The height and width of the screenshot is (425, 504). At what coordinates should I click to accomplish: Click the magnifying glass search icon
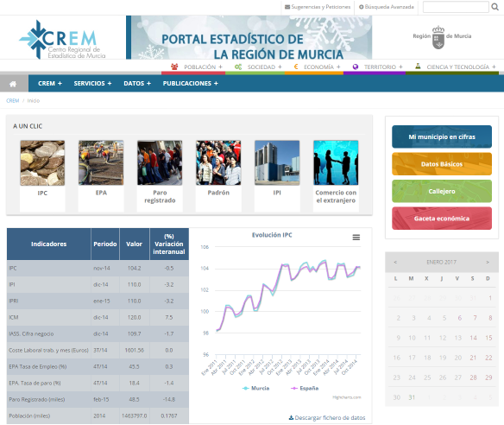point(495,7)
